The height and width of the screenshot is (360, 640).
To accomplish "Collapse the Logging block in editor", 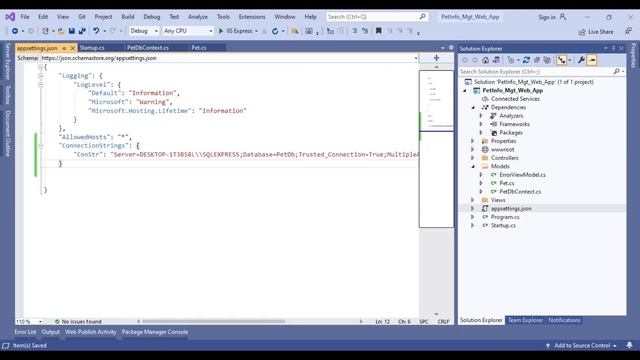I will 40,76.
